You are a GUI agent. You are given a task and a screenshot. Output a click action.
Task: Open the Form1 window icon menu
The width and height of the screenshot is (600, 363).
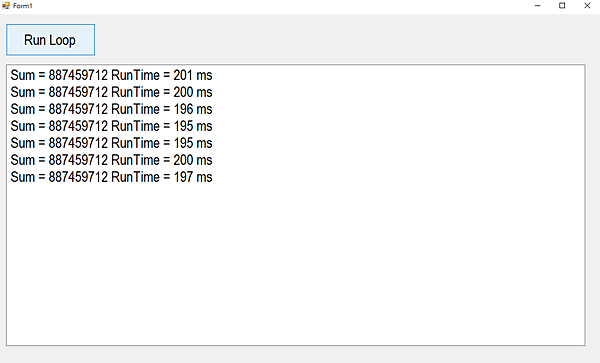[6, 6]
